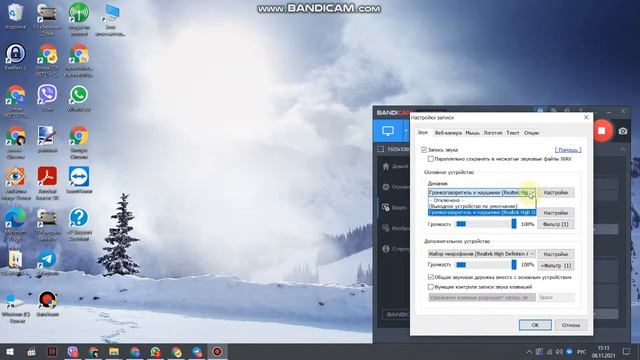The image size is (640, 360).
Task: Switch to the Звук tab
Action: point(422,133)
